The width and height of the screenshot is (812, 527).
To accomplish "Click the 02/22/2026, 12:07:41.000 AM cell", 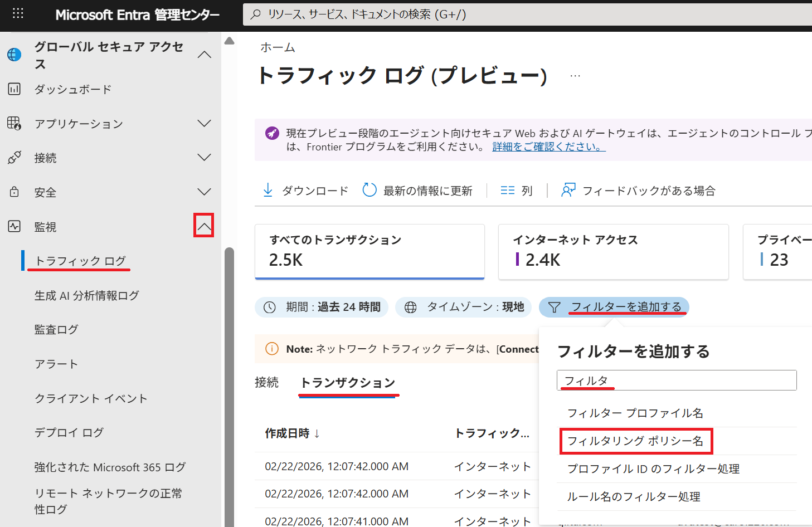I will (x=337, y=521).
